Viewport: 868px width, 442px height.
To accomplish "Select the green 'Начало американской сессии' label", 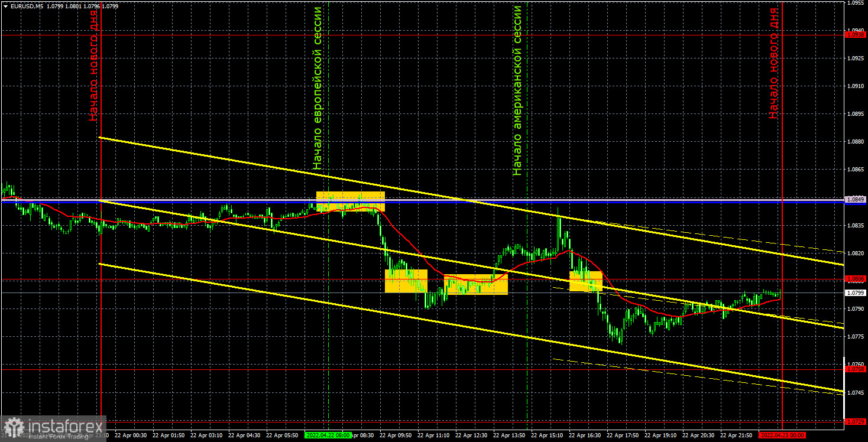I will [517, 90].
